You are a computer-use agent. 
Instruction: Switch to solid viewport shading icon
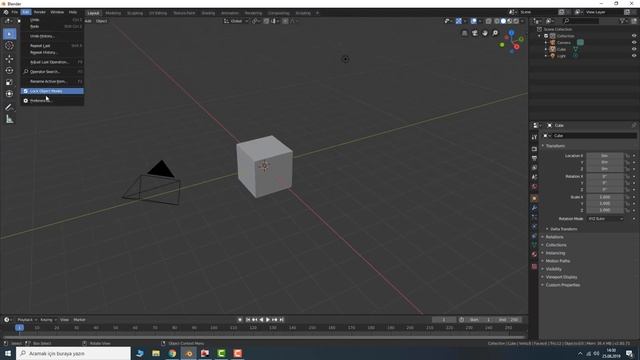pyautogui.click(x=503, y=21)
